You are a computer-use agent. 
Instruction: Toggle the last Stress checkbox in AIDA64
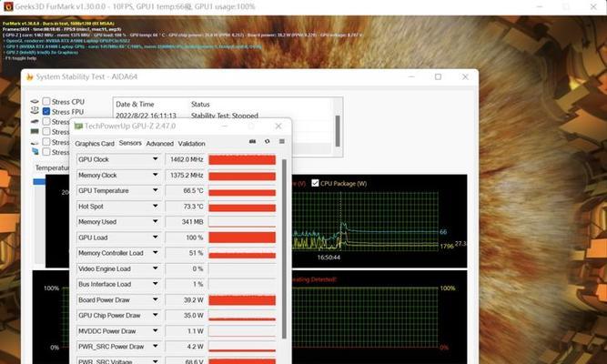coord(46,152)
